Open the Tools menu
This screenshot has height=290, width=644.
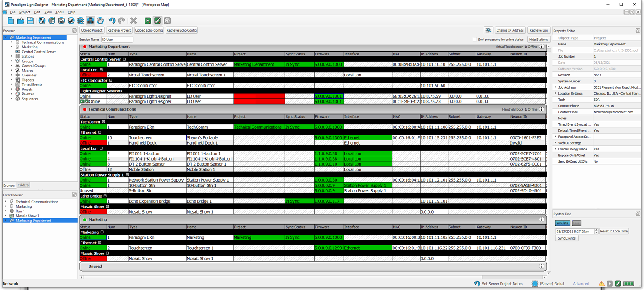60,12
